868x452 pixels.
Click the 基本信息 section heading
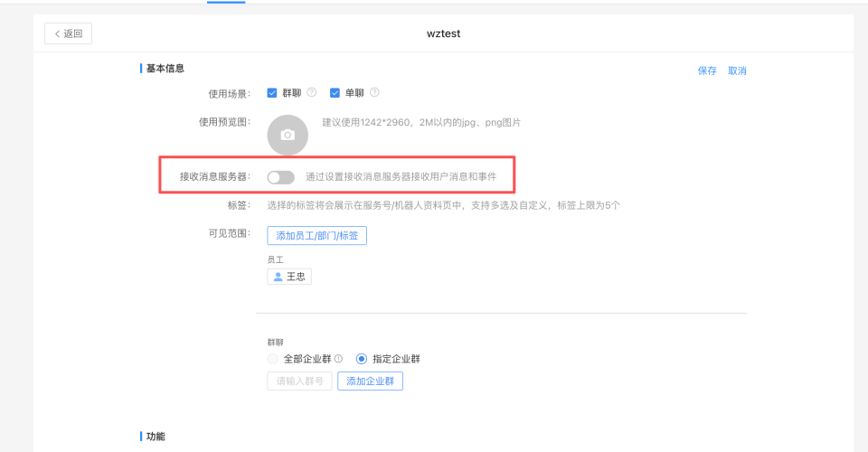[x=165, y=69]
